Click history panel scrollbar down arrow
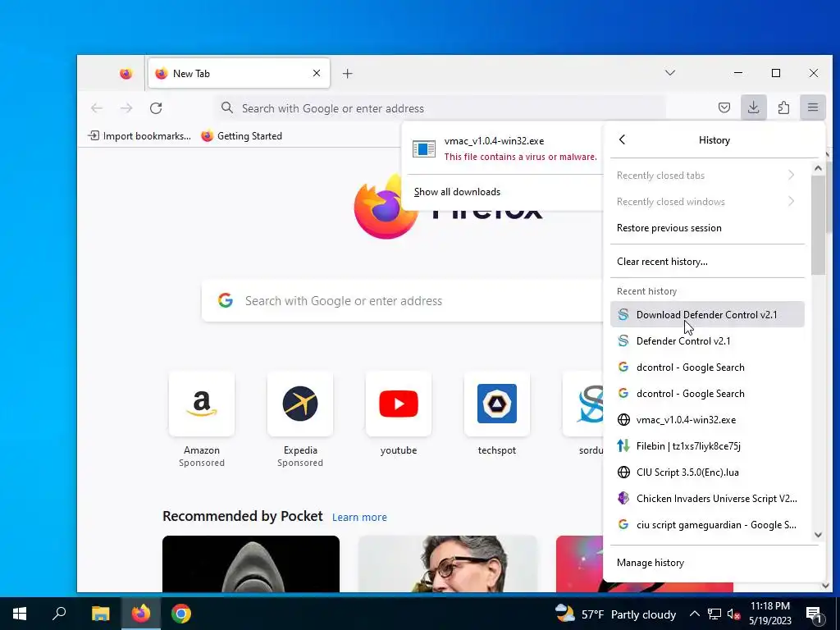 click(818, 535)
